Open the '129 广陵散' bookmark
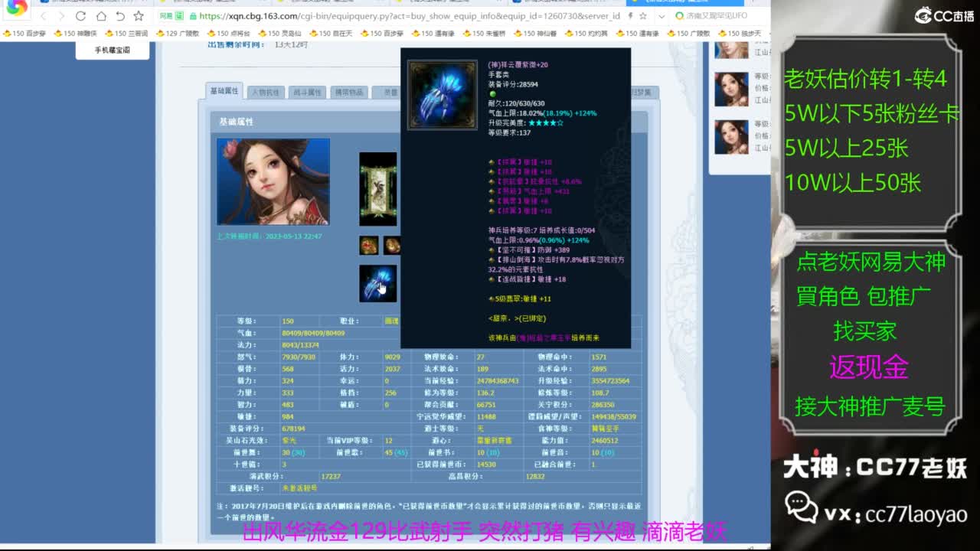Screen dimensions: 980x551 point(178,34)
